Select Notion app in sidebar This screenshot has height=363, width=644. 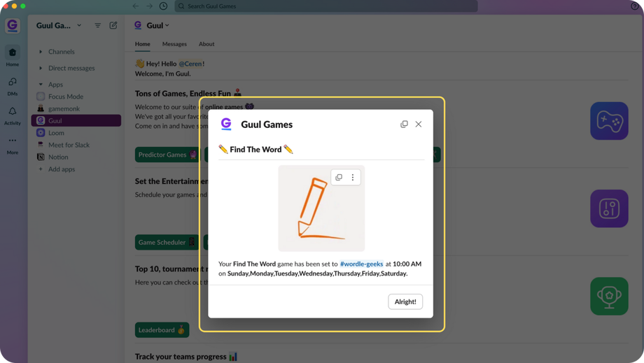76,157
